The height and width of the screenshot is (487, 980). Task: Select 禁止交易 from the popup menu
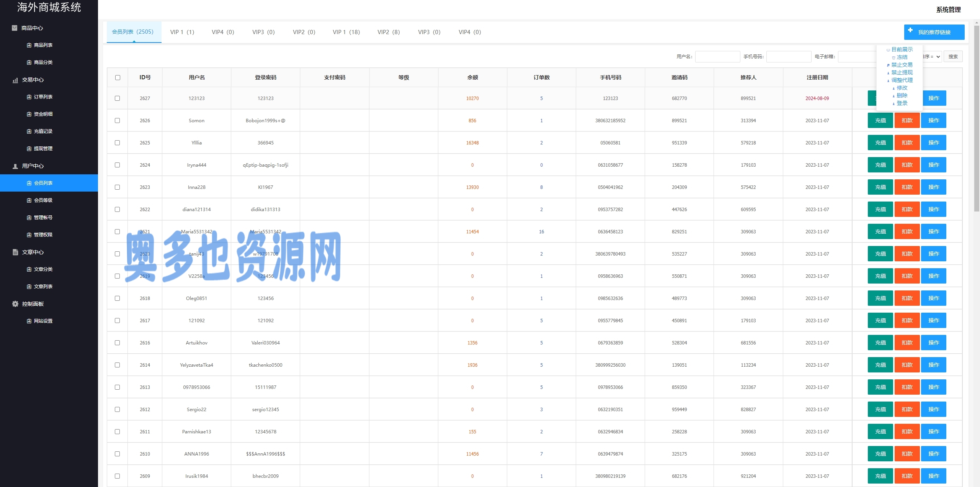pyautogui.click(x=902, y=65)
